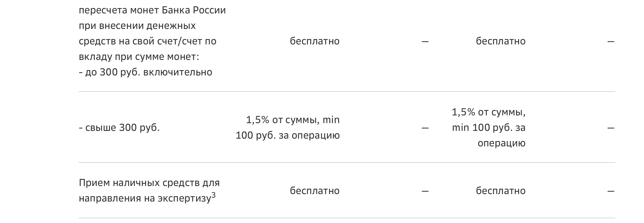
Task: Click the last dash in the экспертизу row
Action: (x=611, y=191)
